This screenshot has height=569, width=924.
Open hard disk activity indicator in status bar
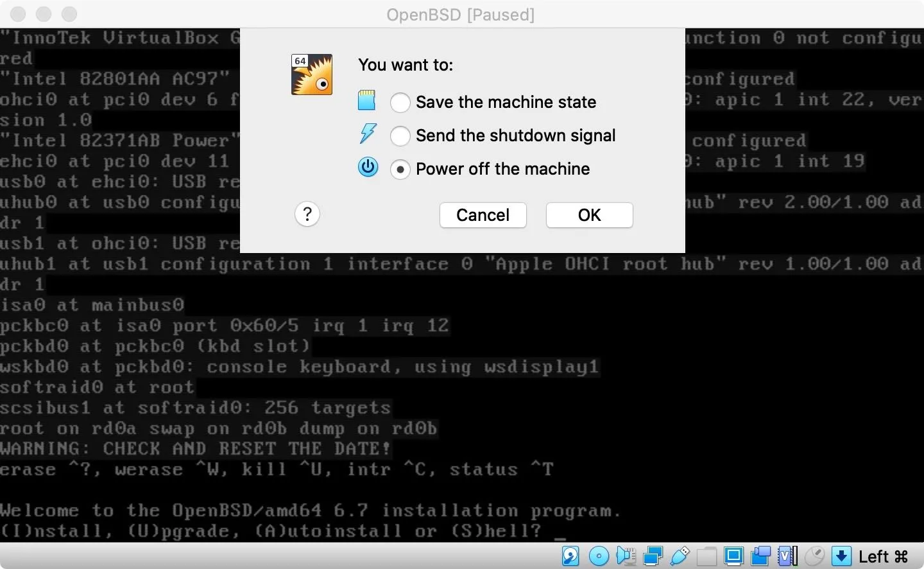(570, 556)
